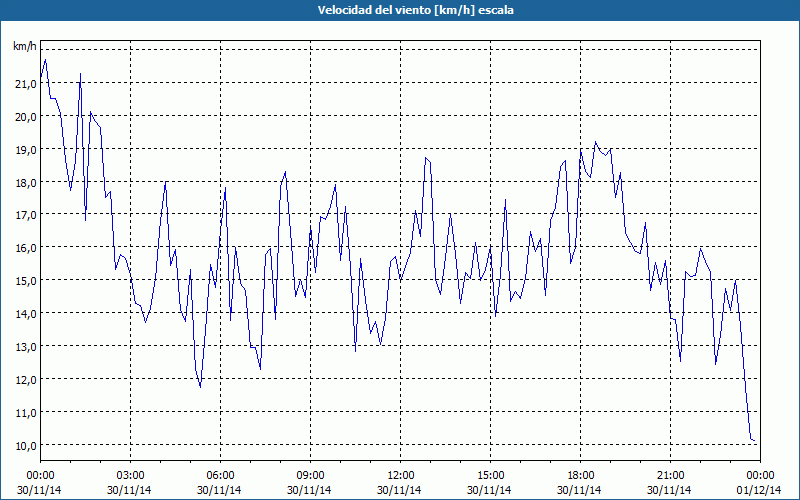The width and height of the screenshot is (800, 500).
Task: Click the 13,0 y-axis value
Action: 26,347
